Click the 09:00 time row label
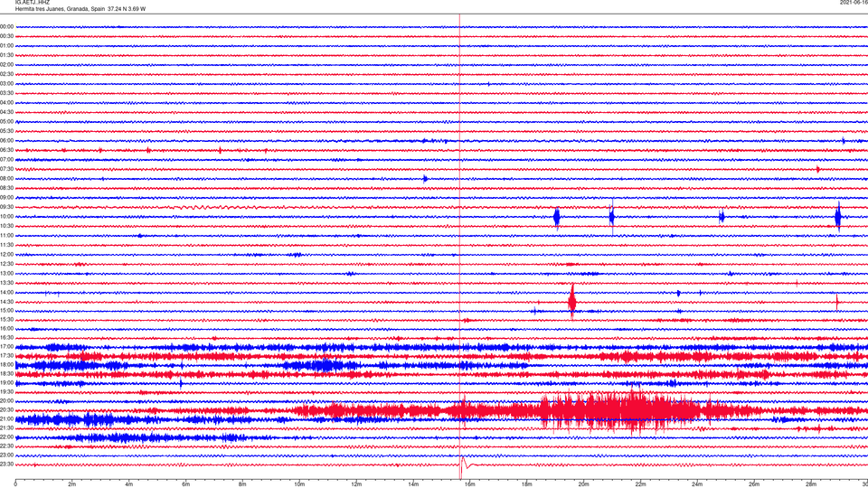Screen dimensions: 868x488 [6, 198]
